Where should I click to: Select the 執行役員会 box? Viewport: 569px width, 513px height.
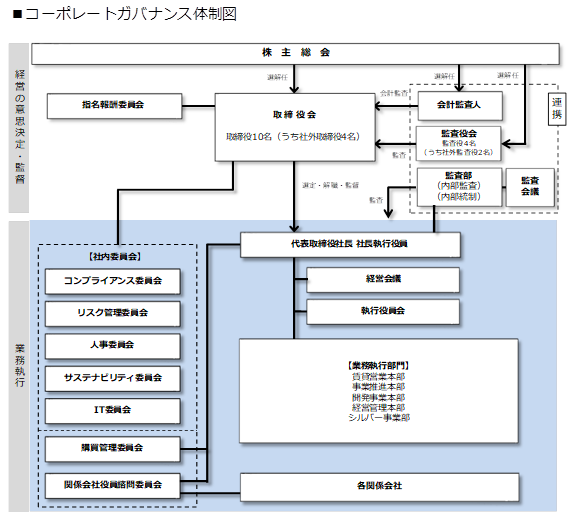click(382, 311)
